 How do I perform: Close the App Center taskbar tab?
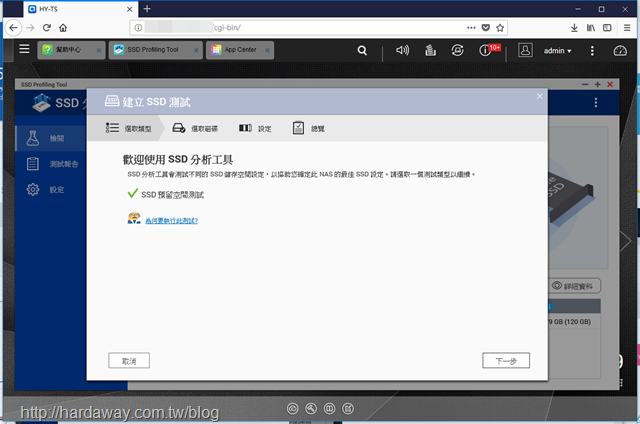pos(267,51)
